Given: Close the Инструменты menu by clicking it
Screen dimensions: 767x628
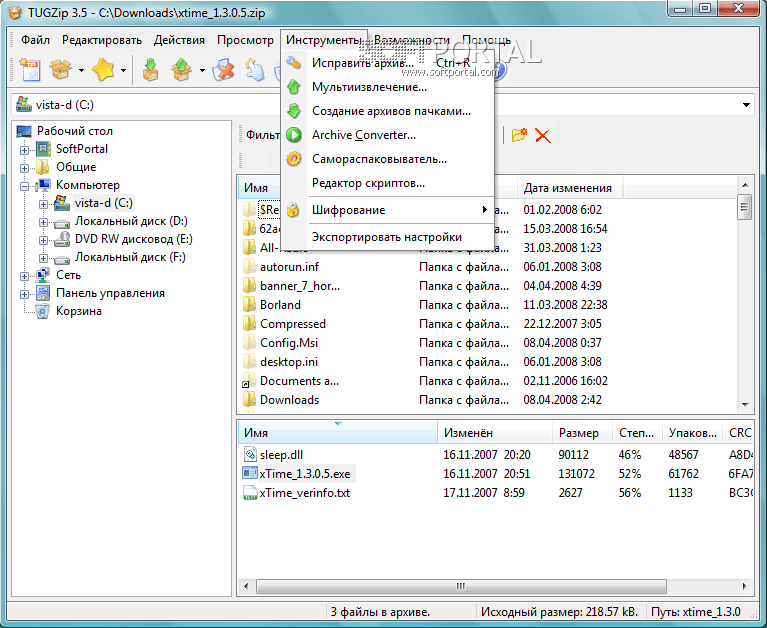Looking at the screenshot, I should pyautogui.click(x=324, y=40).
